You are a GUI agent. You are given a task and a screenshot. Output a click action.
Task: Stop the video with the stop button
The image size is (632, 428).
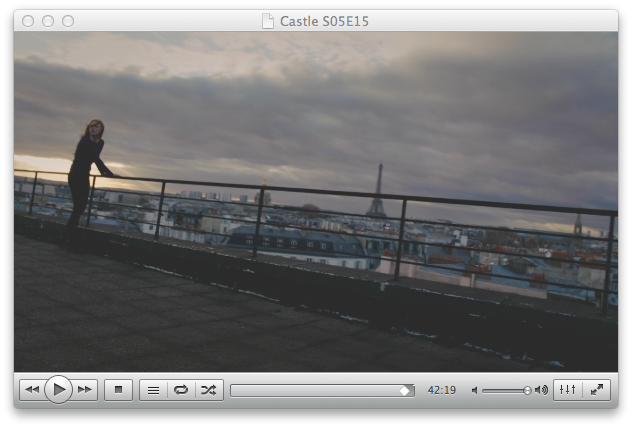coord(118,390)
